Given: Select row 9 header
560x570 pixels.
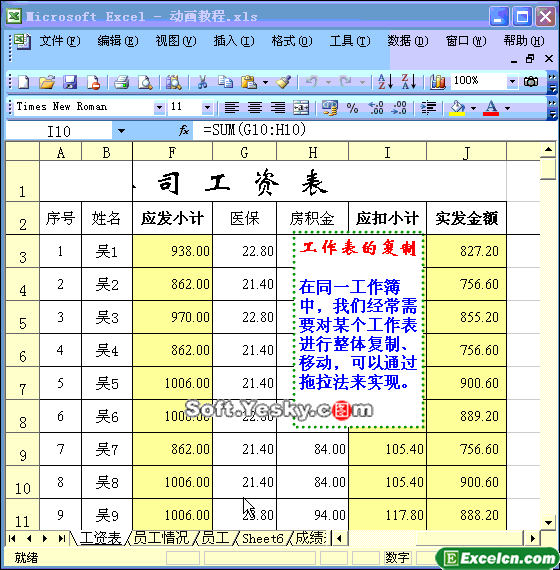Looking at the screenshot, I should point(23,449).
